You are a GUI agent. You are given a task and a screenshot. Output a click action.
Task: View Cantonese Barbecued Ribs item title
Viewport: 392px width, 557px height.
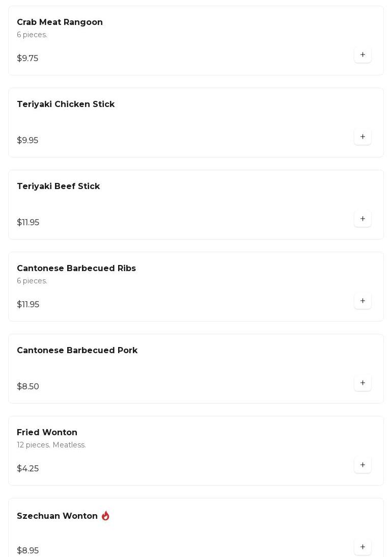[76, 269]
